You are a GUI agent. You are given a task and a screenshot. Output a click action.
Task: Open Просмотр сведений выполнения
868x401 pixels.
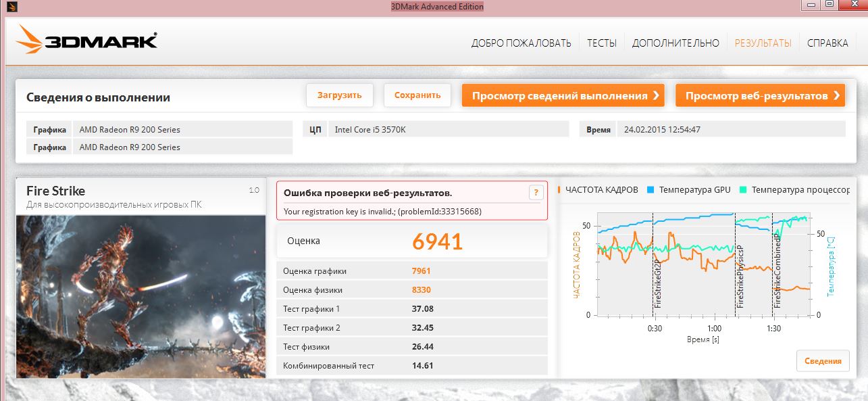coord(563,95)
